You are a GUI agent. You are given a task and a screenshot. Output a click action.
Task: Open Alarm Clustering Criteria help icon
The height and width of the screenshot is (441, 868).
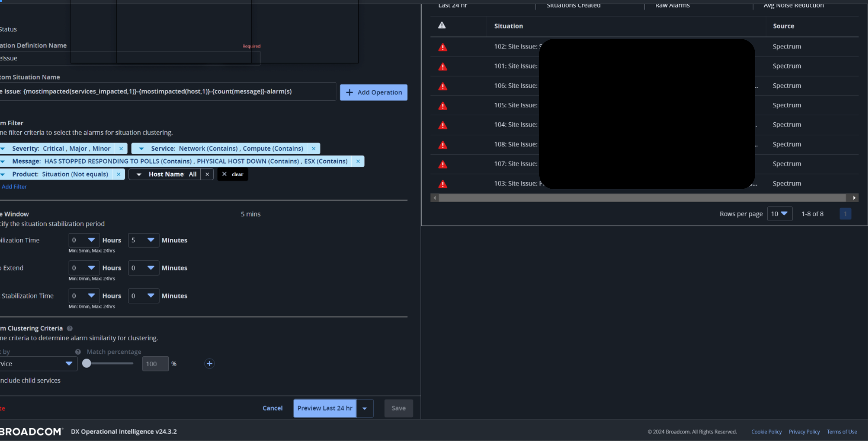[x=70, y=329]
